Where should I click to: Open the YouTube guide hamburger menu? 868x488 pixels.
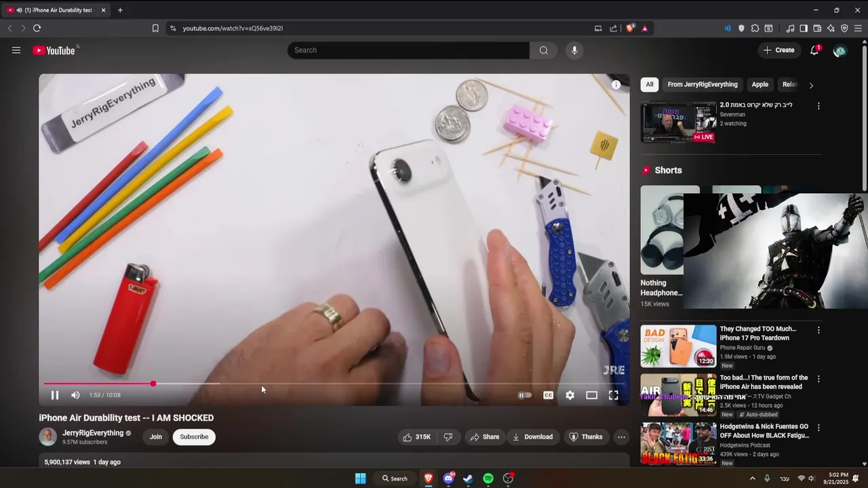16,50
